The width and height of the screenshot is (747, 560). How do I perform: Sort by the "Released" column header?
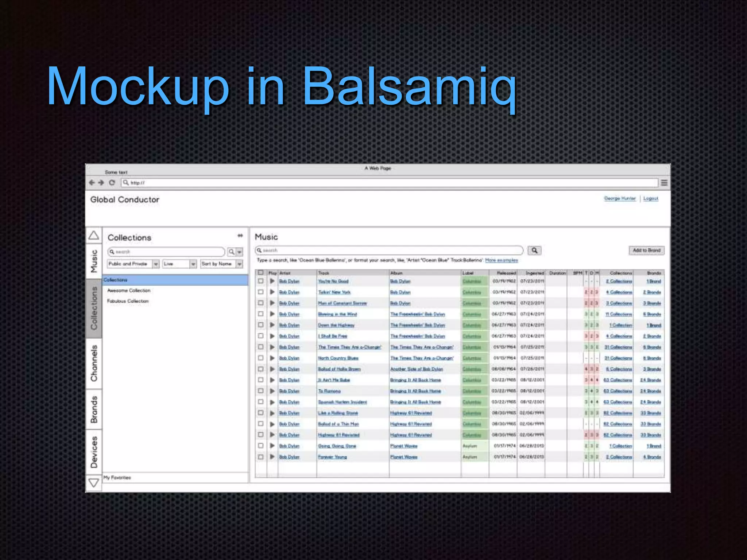coord(506,273)
